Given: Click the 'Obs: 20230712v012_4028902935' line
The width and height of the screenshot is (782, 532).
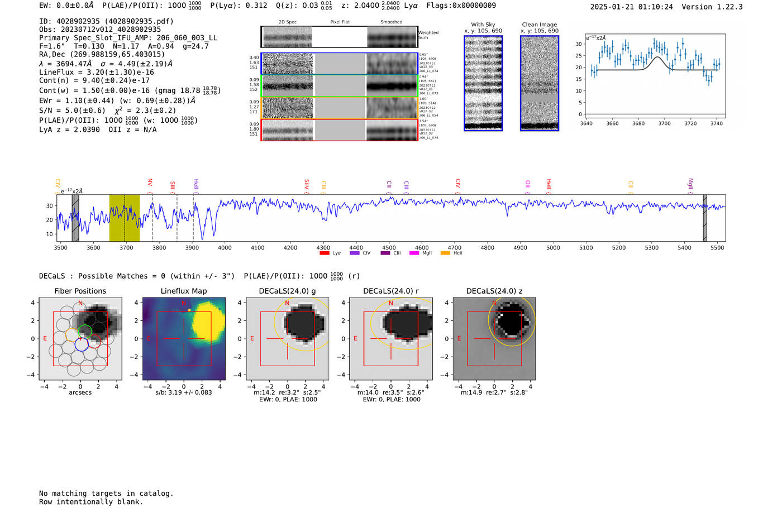Looking at the screenshot, I should point(100,30).
